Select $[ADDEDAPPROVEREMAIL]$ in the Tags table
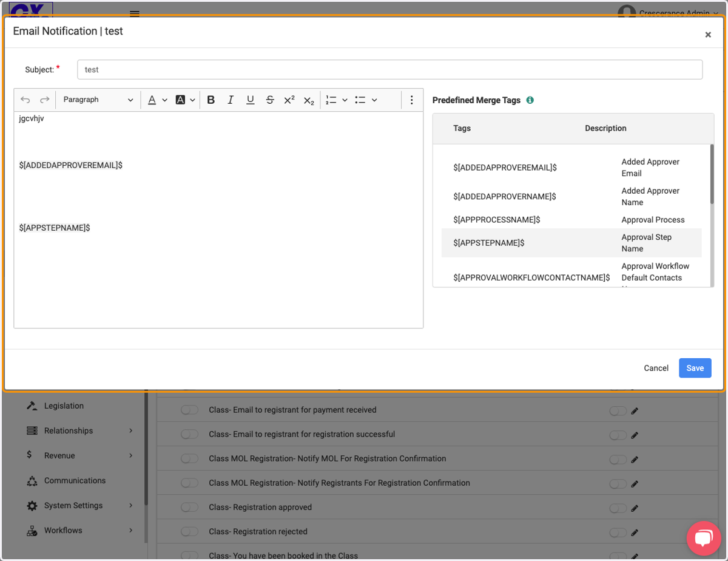The image size is (728, 561). 505,168
